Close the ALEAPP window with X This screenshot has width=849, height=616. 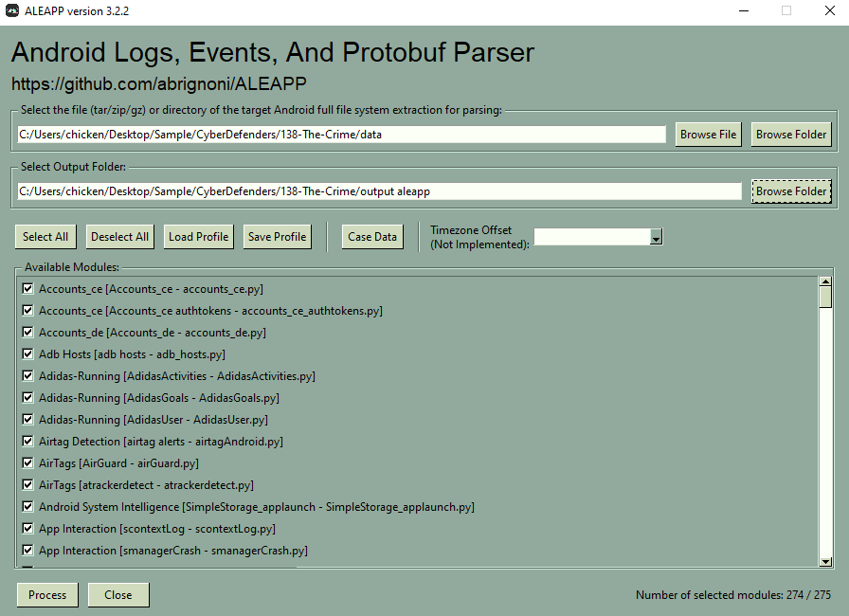(x=829, y=10)
